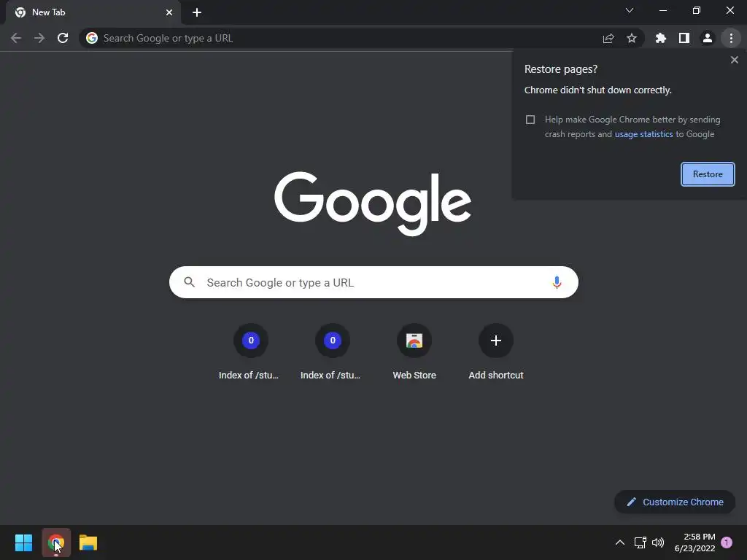The image size is (747, 560).
Task: Close the New Tab tab
Action: [x=169, y=12]
